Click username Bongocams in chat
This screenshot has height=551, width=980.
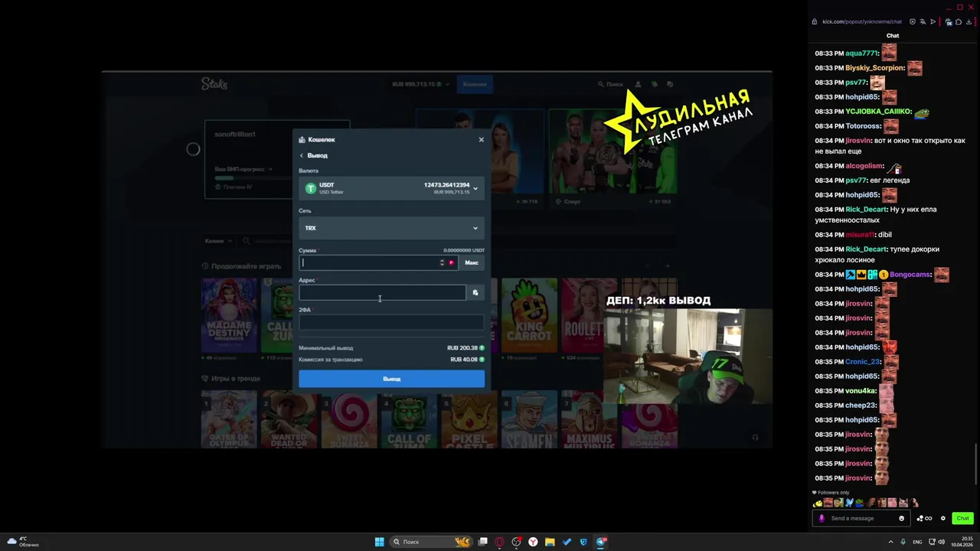910,275
